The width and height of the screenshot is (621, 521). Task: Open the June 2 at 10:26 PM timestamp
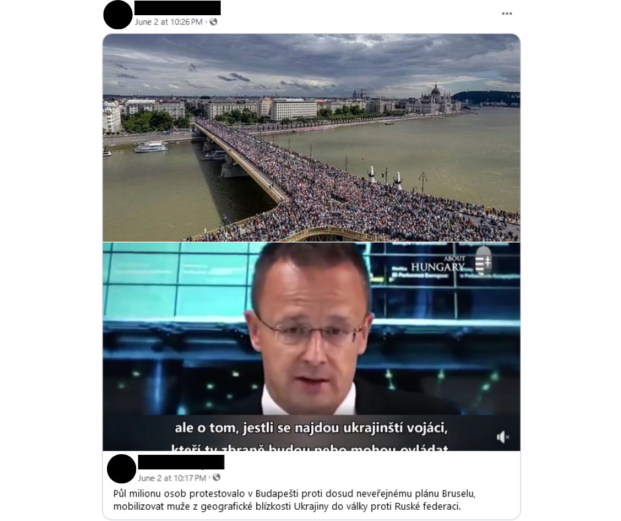pos(169,22)
